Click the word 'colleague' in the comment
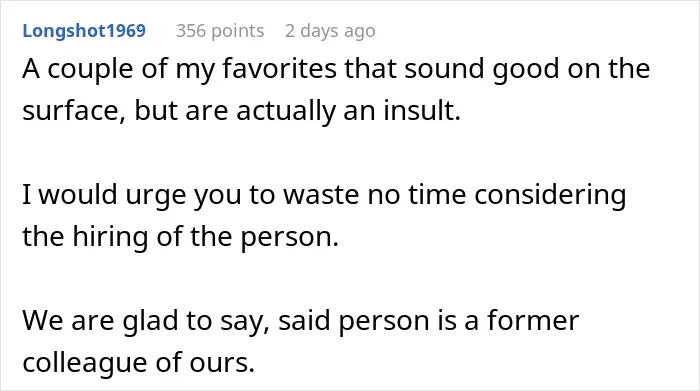 tap(85, 363)
